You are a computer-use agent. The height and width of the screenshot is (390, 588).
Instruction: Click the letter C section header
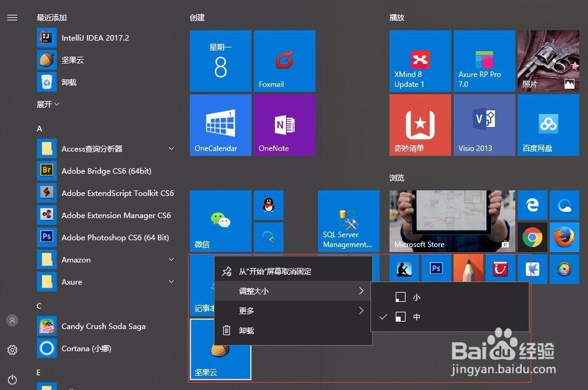39,306
